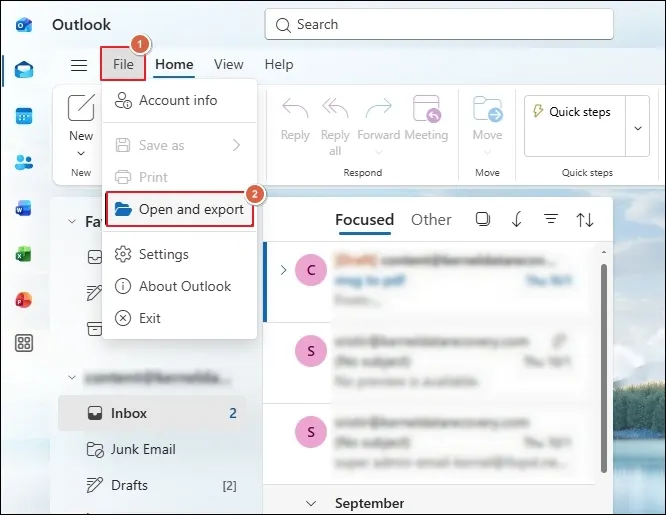This screenshot has height=515, width=666.
Task: Switch to the View ribbon tab
Action: (229, 64)
